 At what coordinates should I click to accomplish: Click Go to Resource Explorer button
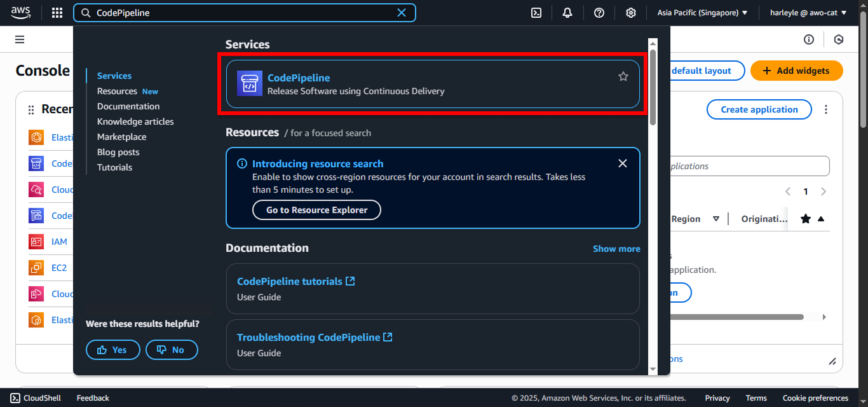click(x=316, y=210)
